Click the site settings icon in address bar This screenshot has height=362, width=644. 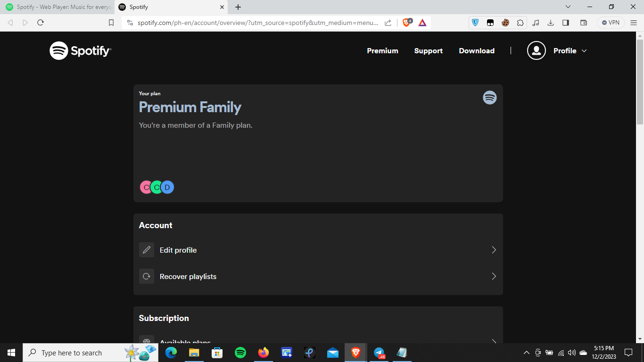pos(130,23)
